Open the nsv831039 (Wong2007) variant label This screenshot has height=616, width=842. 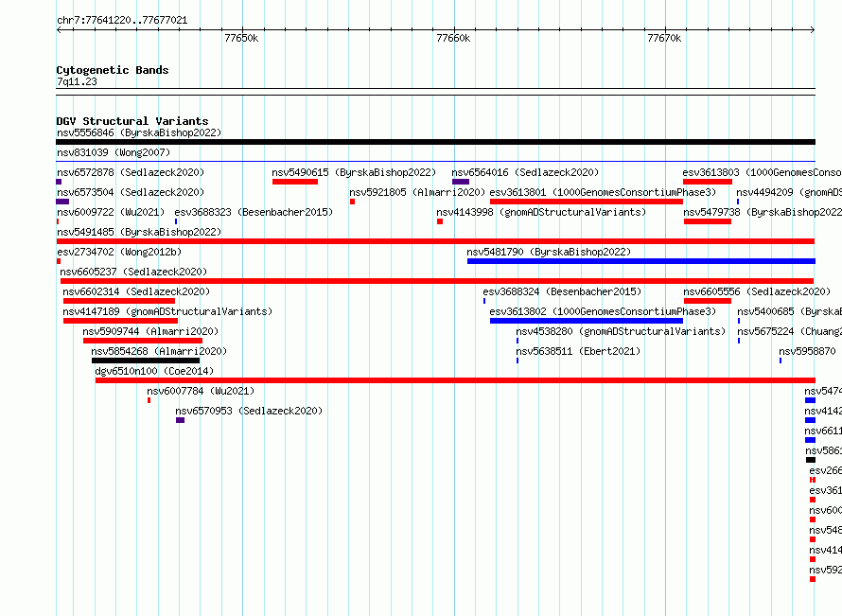[114, 152]
